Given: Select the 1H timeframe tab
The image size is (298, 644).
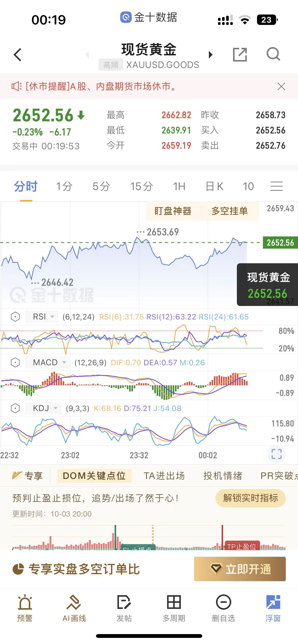Looking at the screenshot, I should (x=179, y=186).
